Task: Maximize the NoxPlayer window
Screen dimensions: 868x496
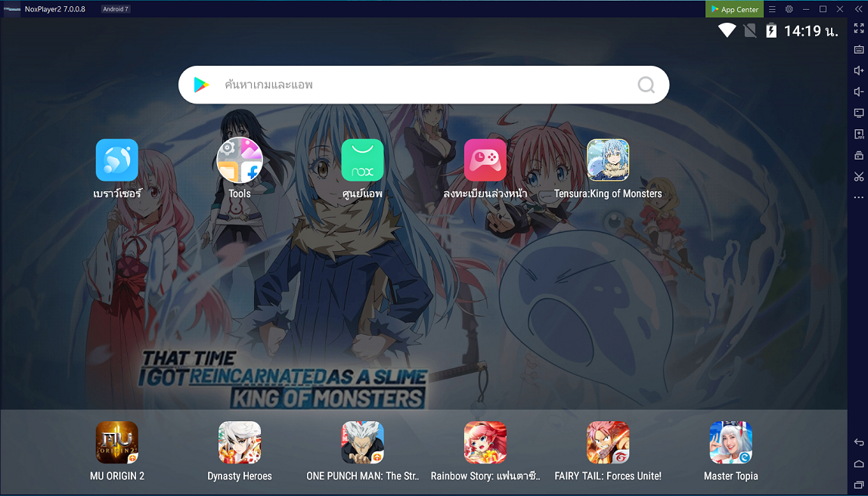Action: [823, 9]
